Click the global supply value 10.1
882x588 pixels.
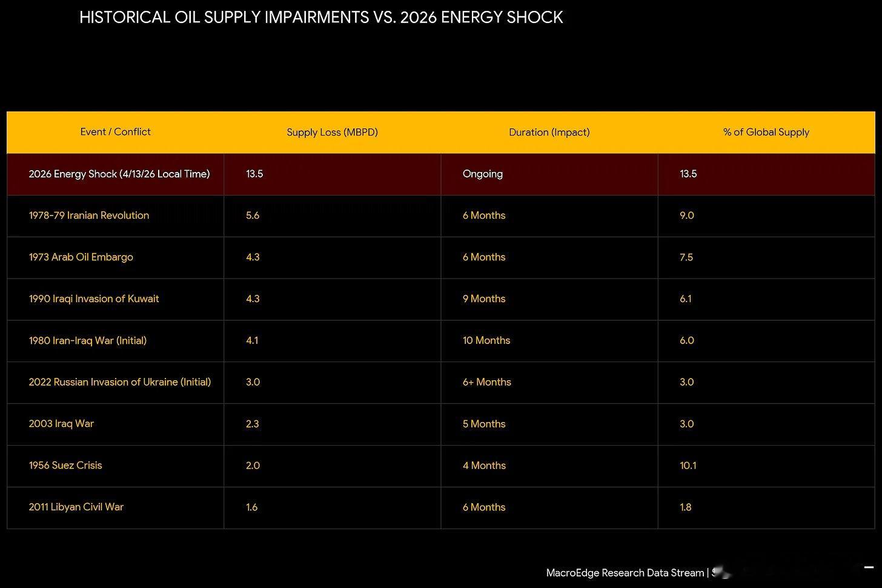[688, 466]
